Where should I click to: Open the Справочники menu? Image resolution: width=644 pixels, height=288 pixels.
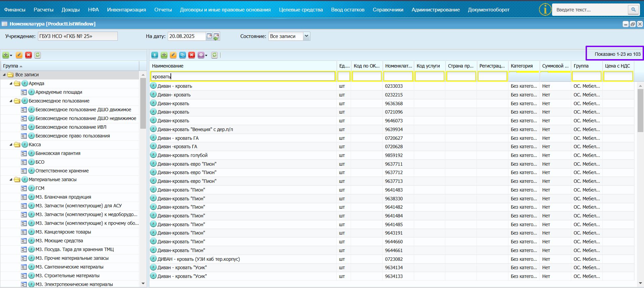tap(388, 10)
